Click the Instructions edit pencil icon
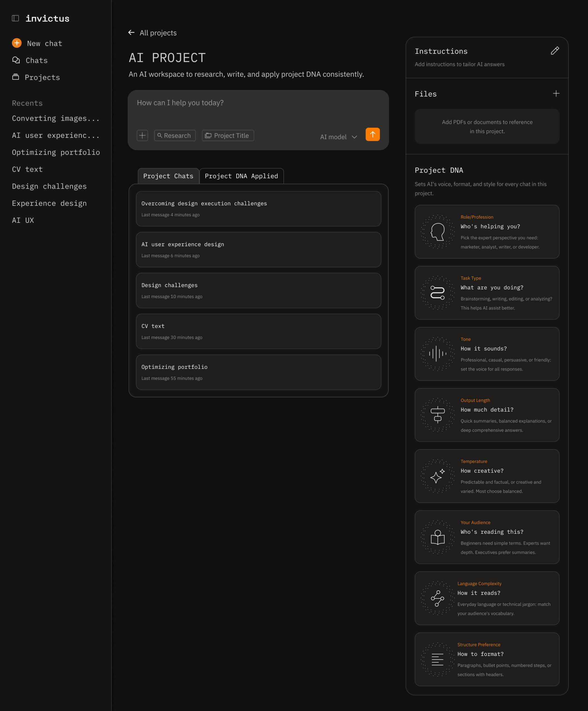Viewport: 588px width, 711px height. (554, 51)
